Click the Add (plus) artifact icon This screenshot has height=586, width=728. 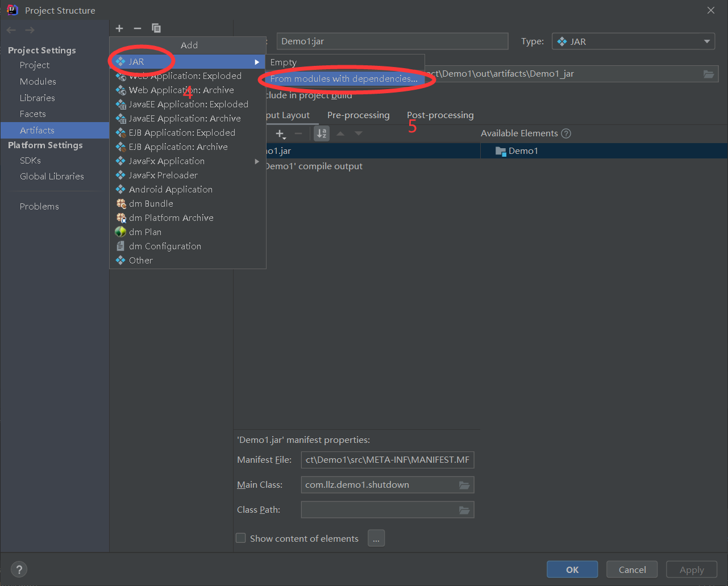119,28
